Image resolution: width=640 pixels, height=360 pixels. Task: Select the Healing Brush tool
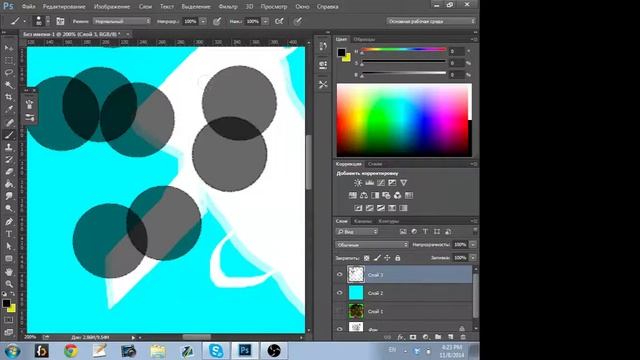(9, 122)
